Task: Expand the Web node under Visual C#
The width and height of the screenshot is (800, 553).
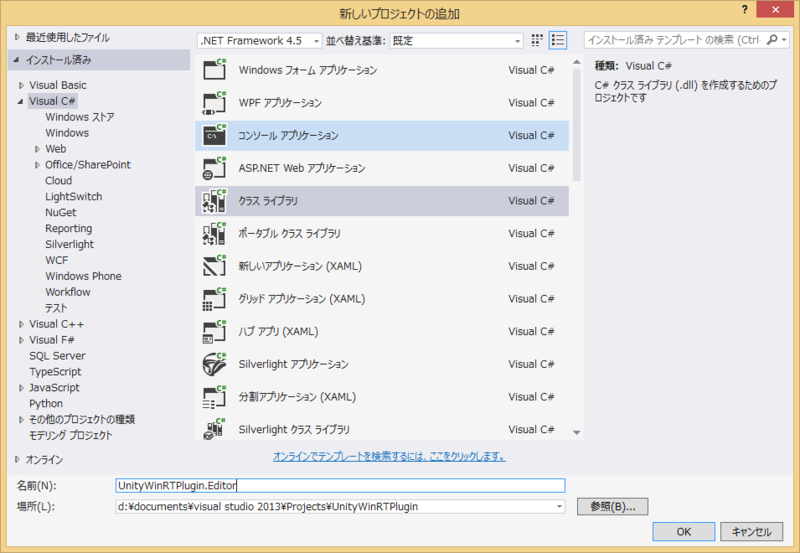Action: coord(37,149)
